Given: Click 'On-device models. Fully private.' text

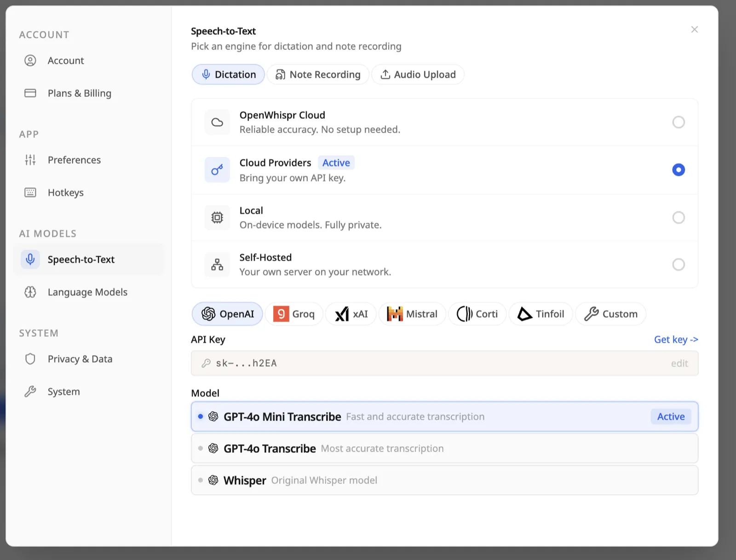Looking at the screenshot, I should 310,225.
